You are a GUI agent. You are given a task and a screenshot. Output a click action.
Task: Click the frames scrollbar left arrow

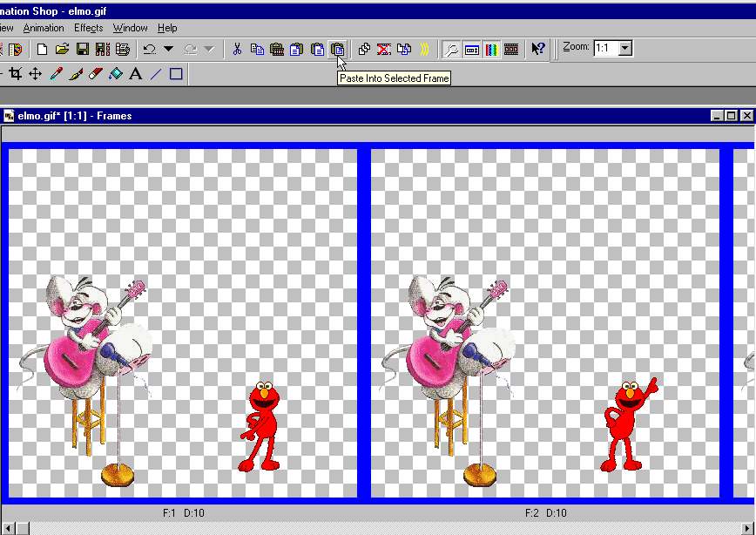[8, 528]
